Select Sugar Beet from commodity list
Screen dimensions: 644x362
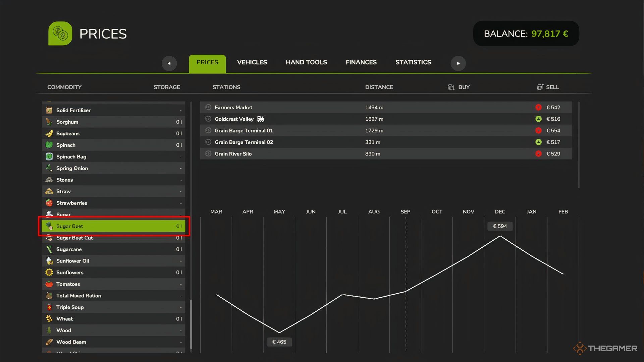tap(113, 226)
